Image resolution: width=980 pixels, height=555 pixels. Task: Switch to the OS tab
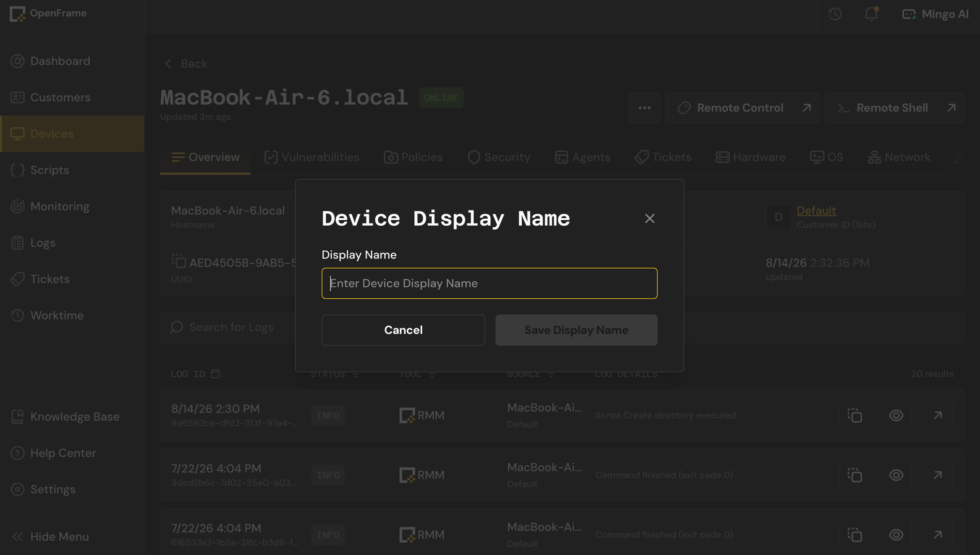coord(826,158)
